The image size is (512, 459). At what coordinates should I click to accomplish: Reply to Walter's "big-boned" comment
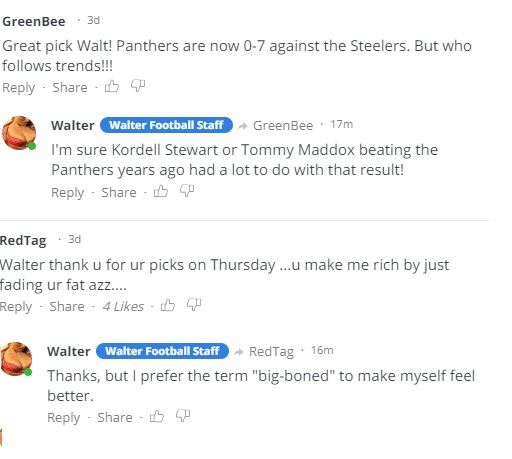(64, 418)
